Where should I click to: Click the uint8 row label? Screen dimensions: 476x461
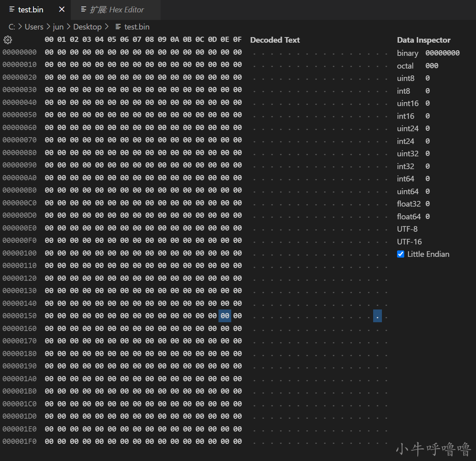coord(405,78)
